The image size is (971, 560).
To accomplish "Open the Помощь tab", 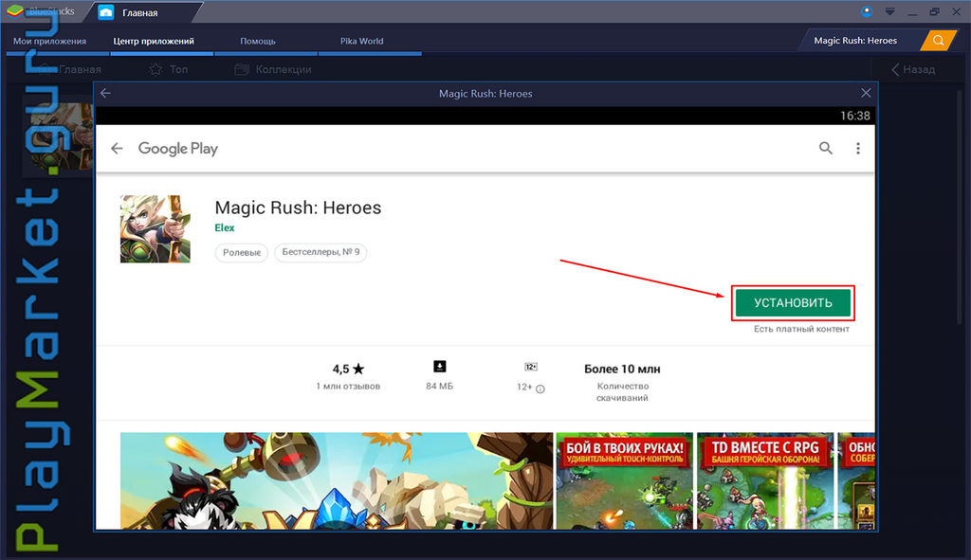I will [258, 41].
